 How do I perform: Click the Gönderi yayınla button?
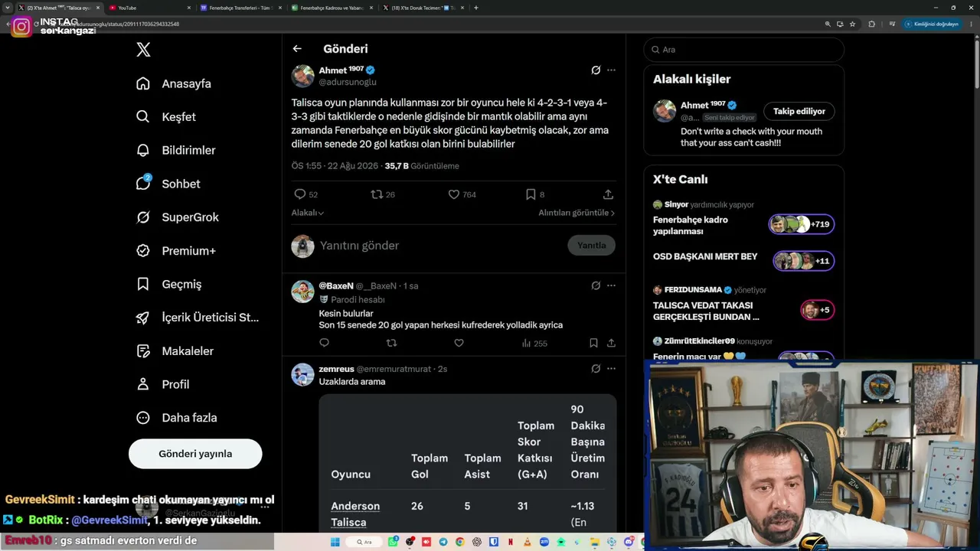pos(195,454)
